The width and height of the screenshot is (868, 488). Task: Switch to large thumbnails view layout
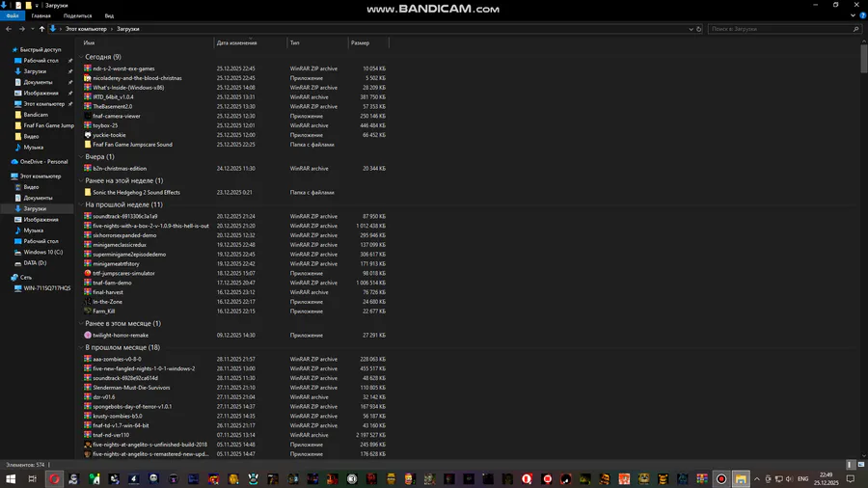tap(861, 465)
